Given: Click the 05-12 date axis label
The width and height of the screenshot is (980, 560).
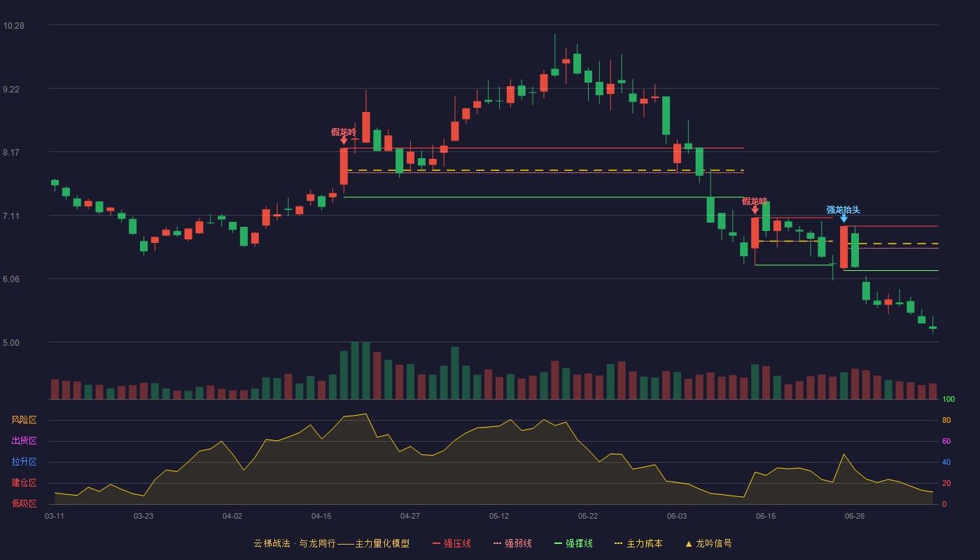Looking at the screenshot, I should point(499,516).
